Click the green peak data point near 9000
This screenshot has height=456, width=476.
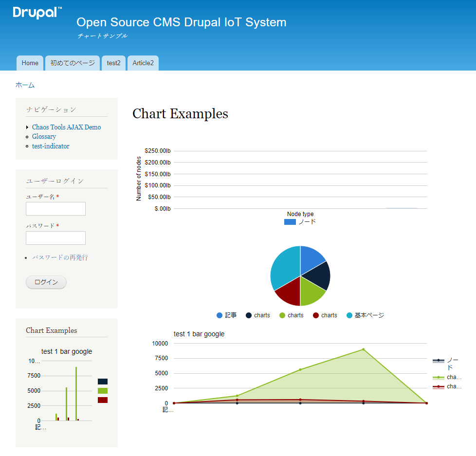click(364, 349)
